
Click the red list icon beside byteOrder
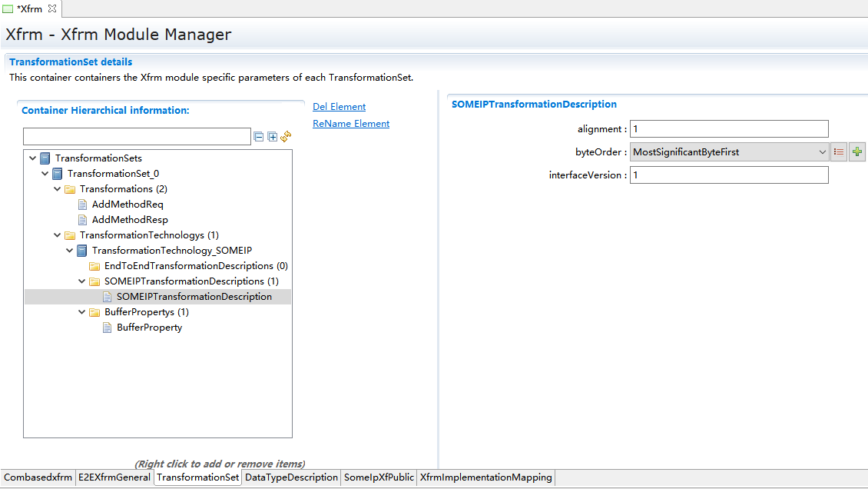pos(839,152)
